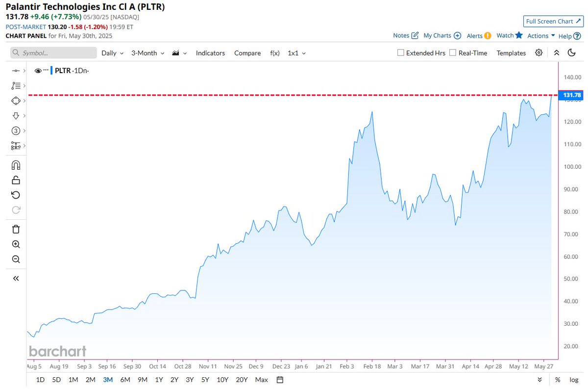Viewport: 588px width, 389px height.
Task: Select the Fibonacci/retracement list tool
Action: point(15,85)
